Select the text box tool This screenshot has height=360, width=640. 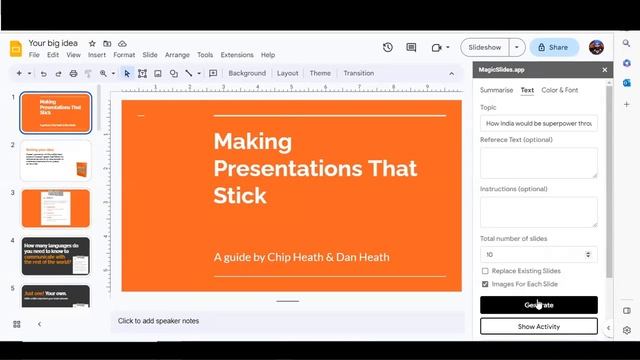[142, 73]
